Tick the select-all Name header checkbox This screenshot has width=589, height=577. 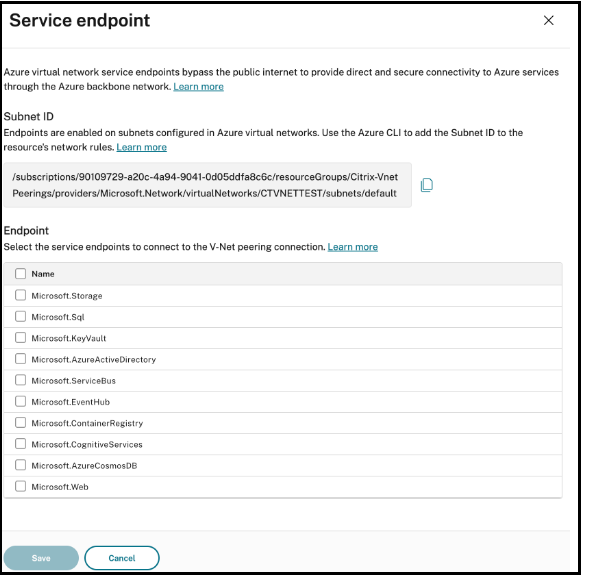coord(20,273)
